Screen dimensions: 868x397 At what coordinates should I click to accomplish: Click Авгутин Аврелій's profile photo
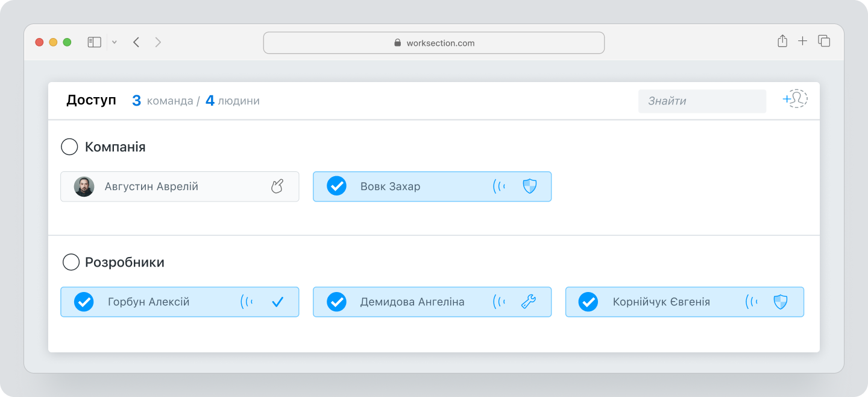pos(84,186)
